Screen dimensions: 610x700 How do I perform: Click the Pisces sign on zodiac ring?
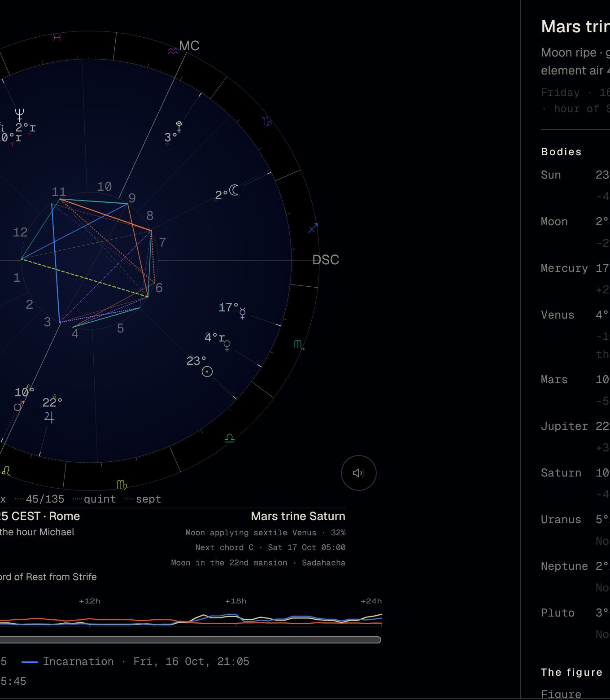[x=57, y=37]
